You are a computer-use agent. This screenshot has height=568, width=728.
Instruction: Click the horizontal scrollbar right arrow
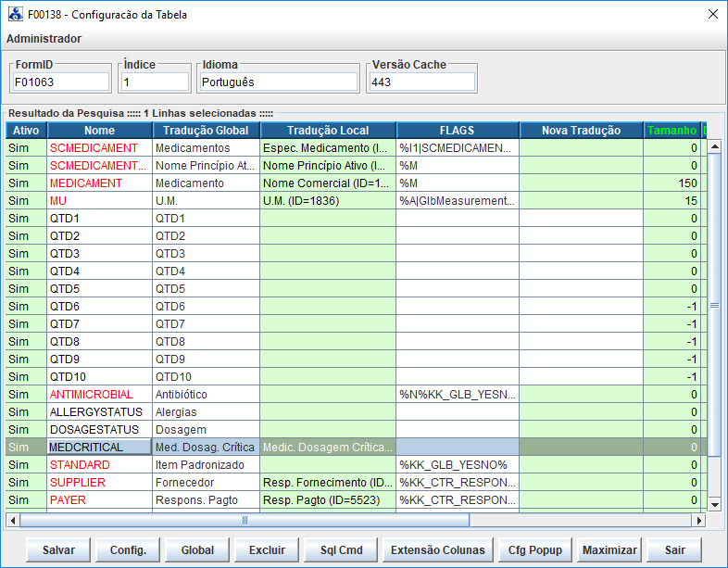(699, 520)
